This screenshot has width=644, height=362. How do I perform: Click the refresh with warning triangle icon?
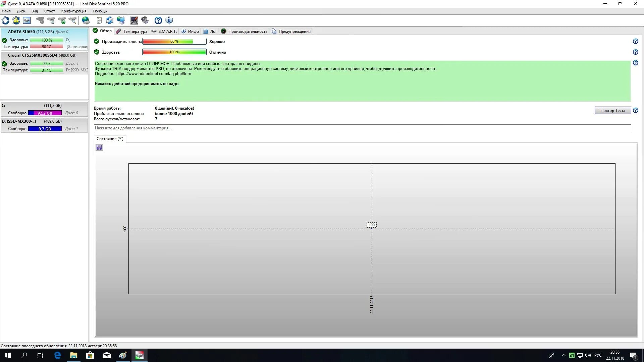(16, 20)
